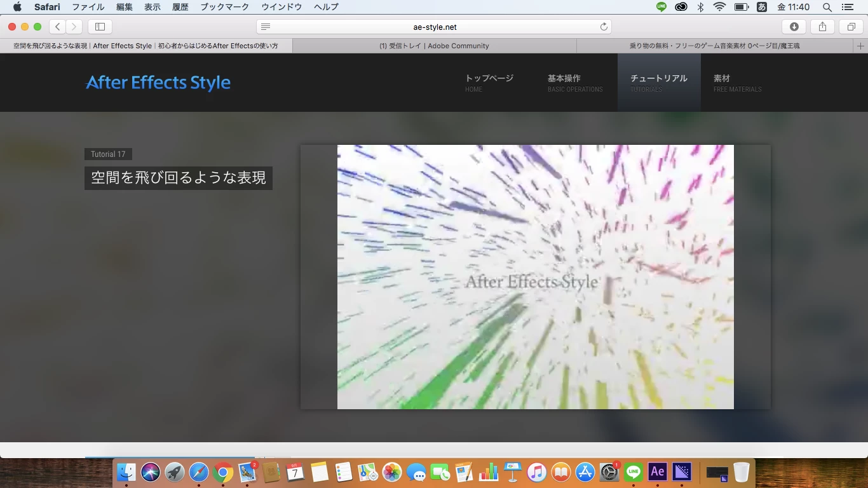Open Keynote from the Dock

click(x=513, y=472)
